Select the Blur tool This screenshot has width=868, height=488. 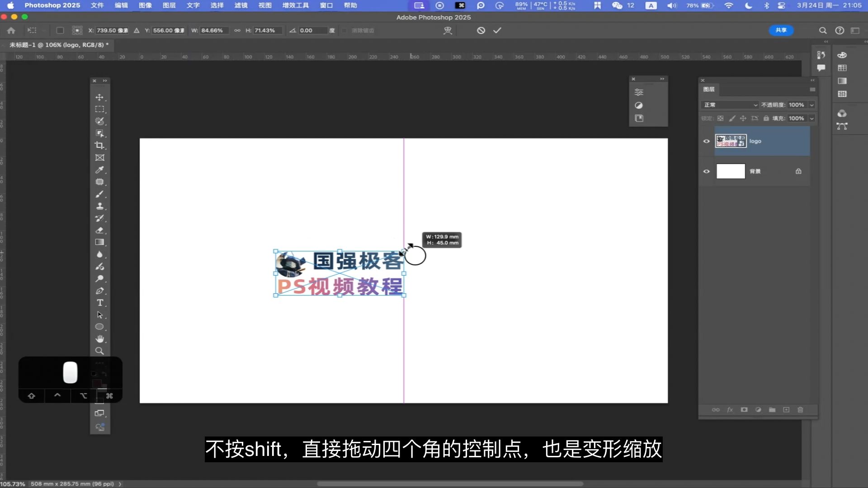click(99, 254)
